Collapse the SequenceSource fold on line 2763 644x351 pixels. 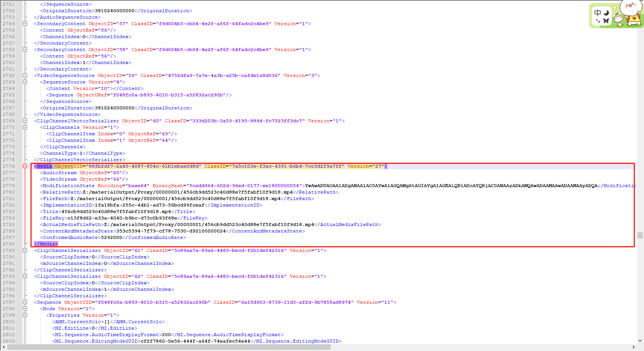(25, 82)
